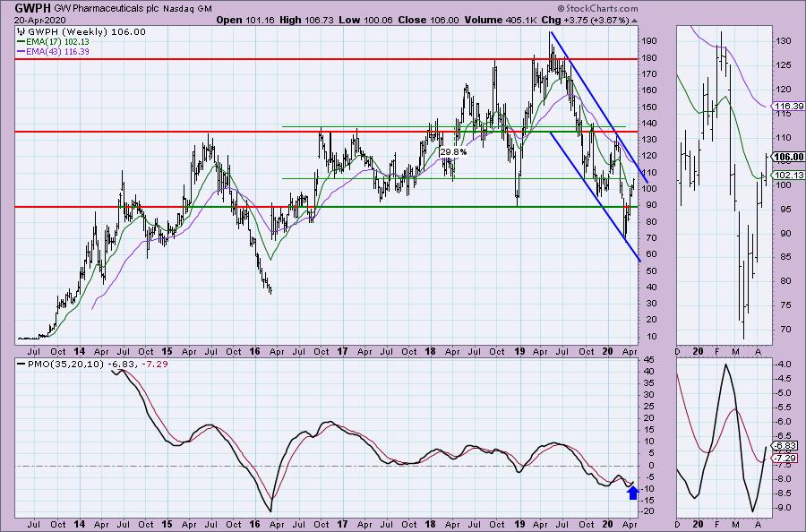Click the bar-chart icon beside GWPH (Weekly)
The height and width of the screenshot is (532, 806).
click(x=21, y=31)
